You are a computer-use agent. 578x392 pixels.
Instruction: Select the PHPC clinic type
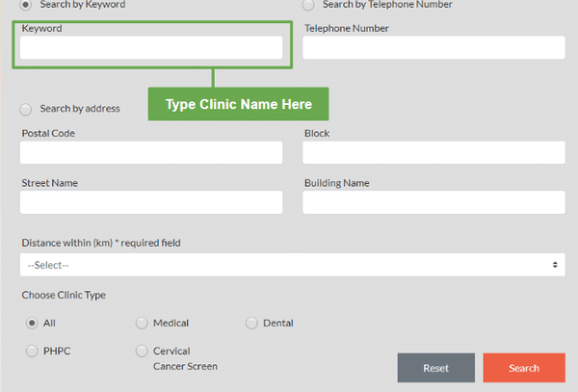coord(32,351)
